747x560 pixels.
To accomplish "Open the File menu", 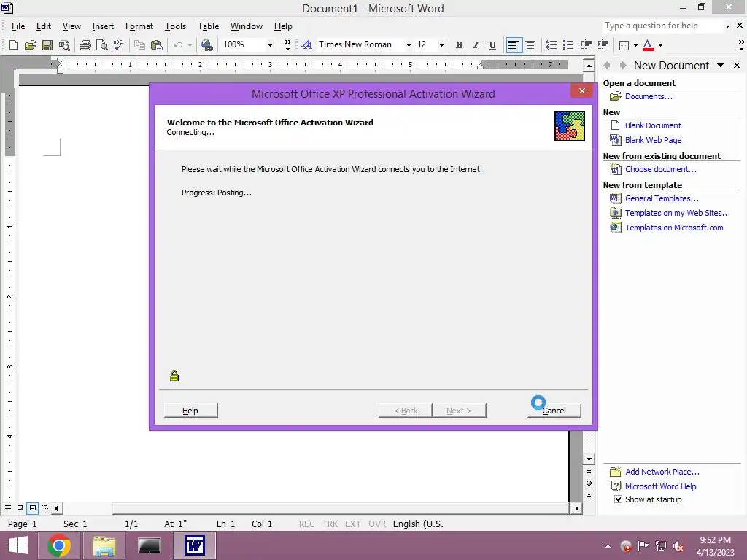I will click(x=18, y=26).
